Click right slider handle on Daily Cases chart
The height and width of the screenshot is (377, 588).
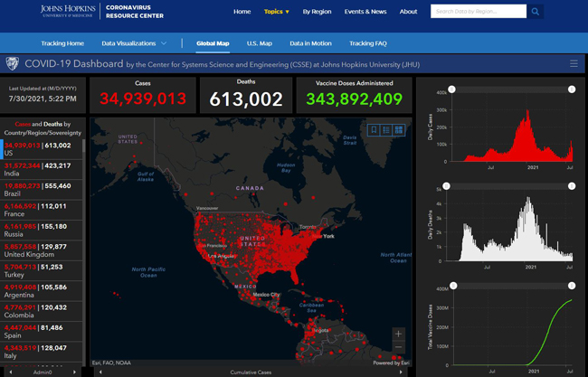click(572, 90)
